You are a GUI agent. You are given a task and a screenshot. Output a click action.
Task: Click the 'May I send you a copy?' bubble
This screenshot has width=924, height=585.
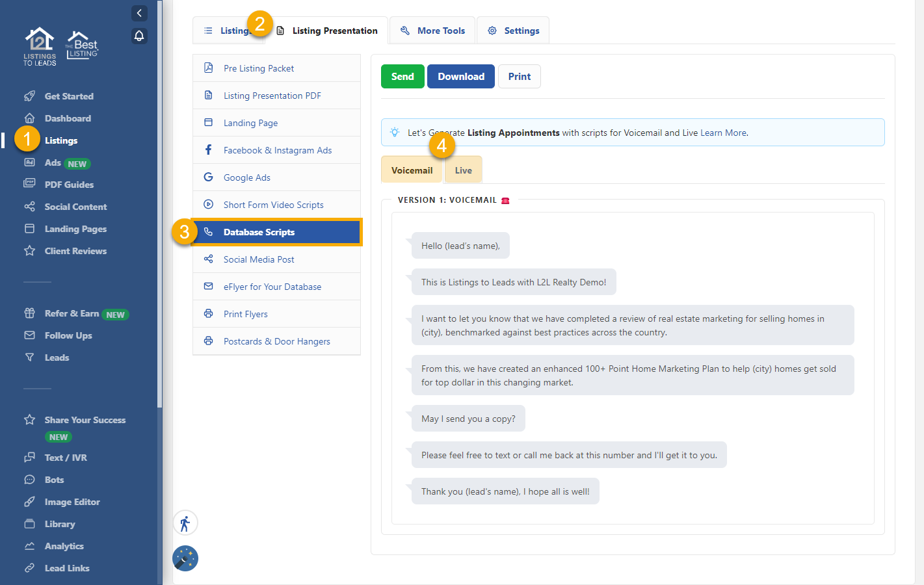(468, 419)
